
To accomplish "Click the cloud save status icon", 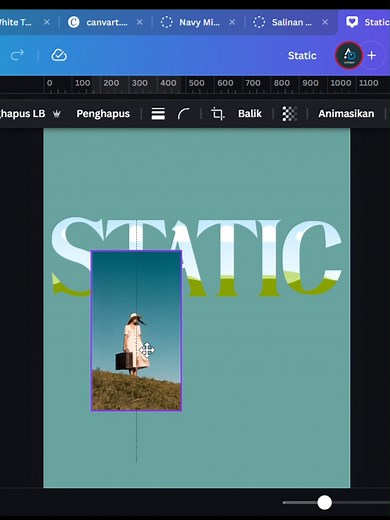I will click(59, 55).
